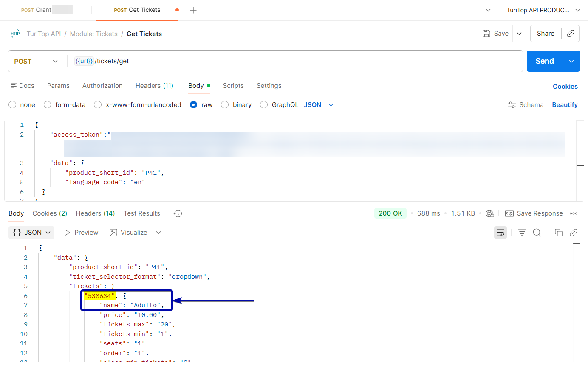Click the copy link icon beside Share
This screenshot has height=365, width=588.
[x=571, y=34]
